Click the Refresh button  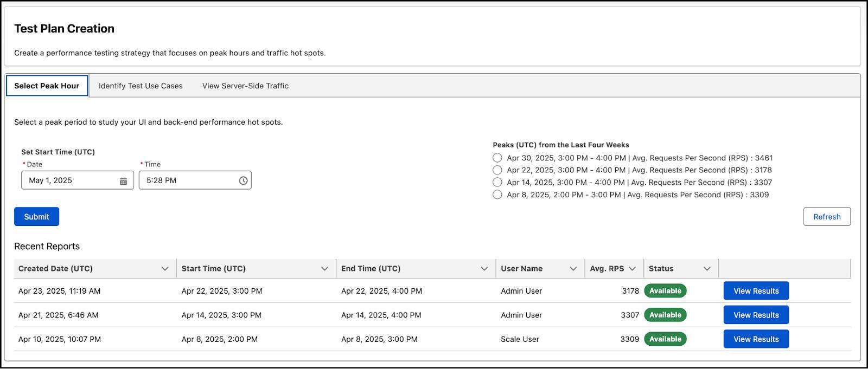click(827, 217)
